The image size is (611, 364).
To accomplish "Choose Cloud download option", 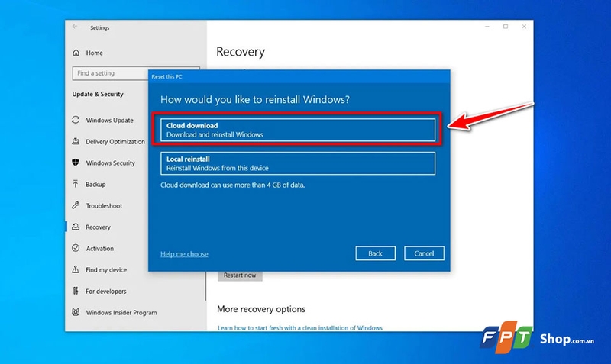I will pos(298,130).
